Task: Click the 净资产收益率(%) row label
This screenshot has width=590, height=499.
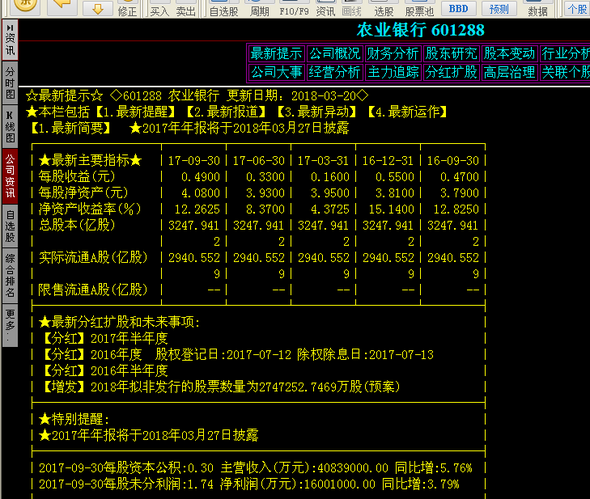Action: pos(90,209)
